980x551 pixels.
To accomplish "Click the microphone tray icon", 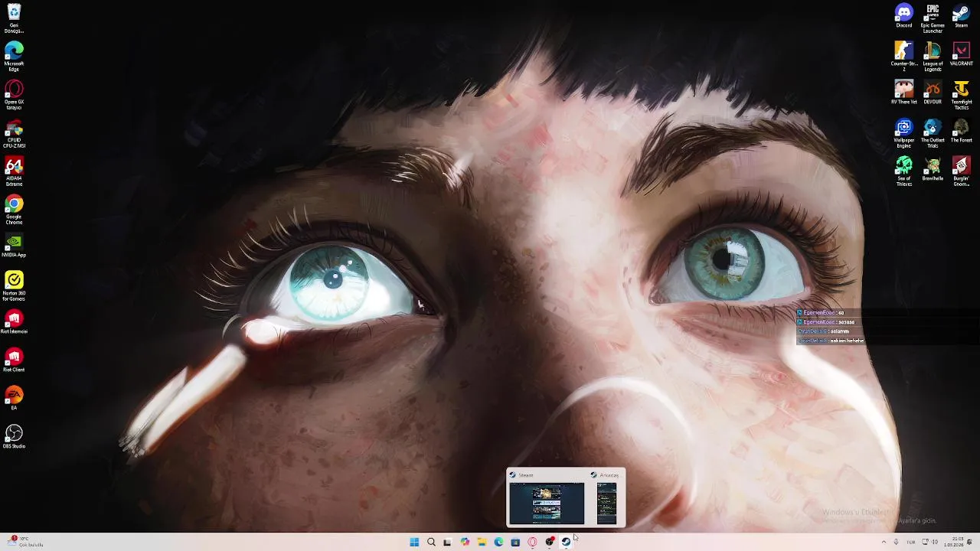I will (x=896, y=542).
